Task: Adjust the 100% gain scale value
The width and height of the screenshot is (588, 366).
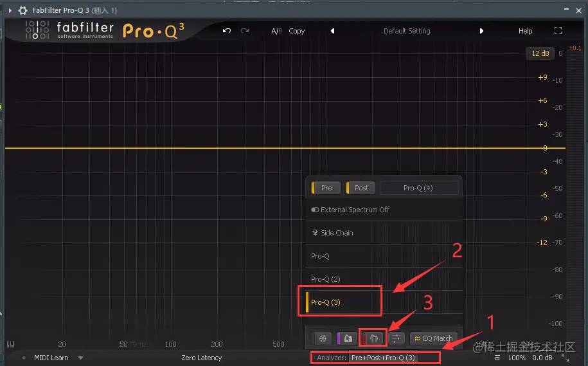Action: click(x=517, y=358)
